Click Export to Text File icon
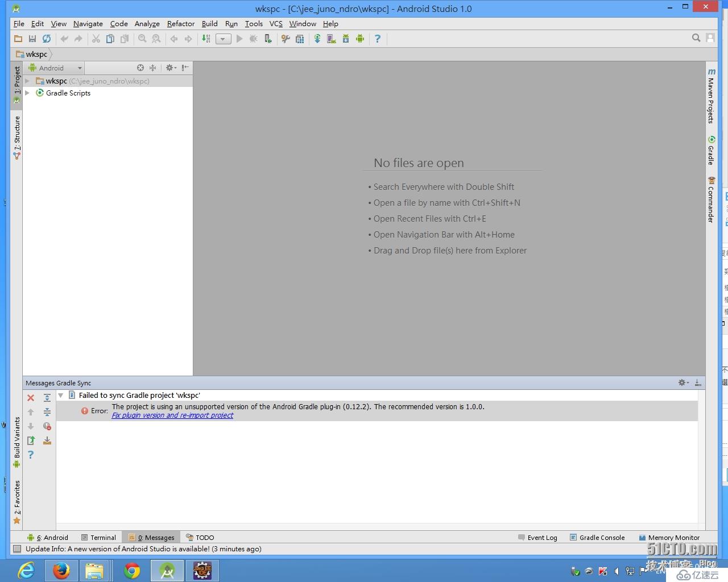Image resolution: width=728 pixels, height=582 pixels. click(31, 440)
